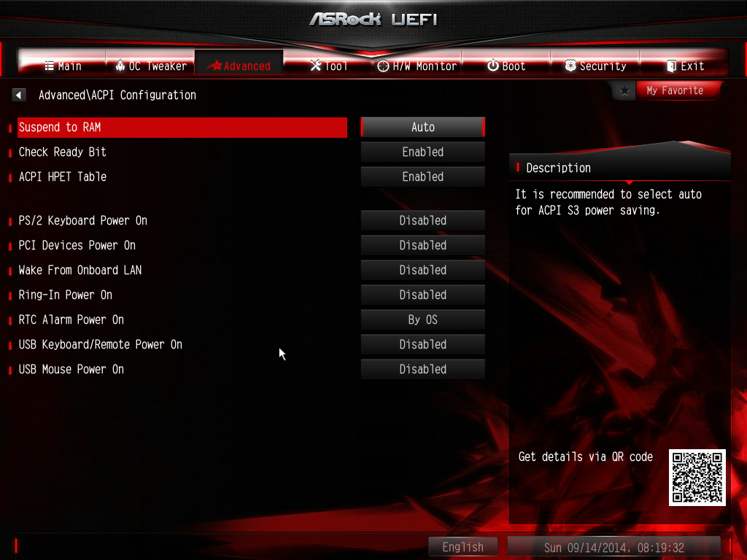Toggle the Wake From Onboard LAN value
Image resolution: width=747 pixels, height=560 pixels.
tap(422, 270)
